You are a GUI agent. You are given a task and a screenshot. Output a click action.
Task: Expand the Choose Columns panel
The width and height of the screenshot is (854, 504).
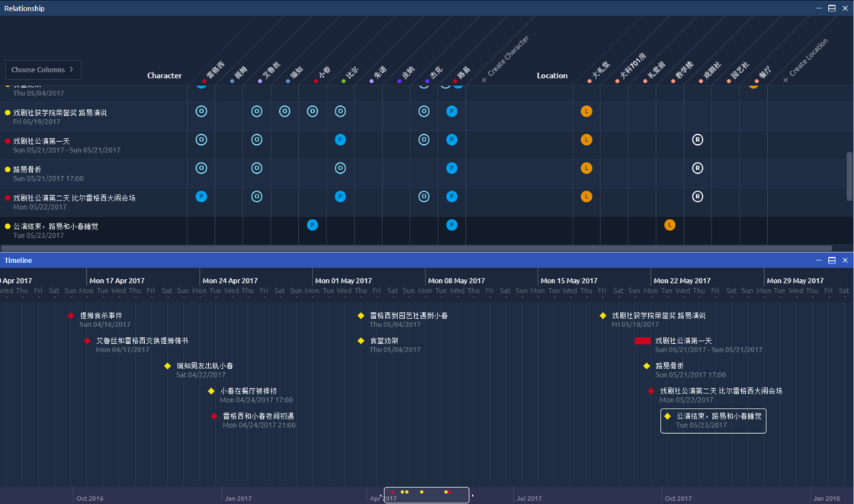[x=43, y=69]
